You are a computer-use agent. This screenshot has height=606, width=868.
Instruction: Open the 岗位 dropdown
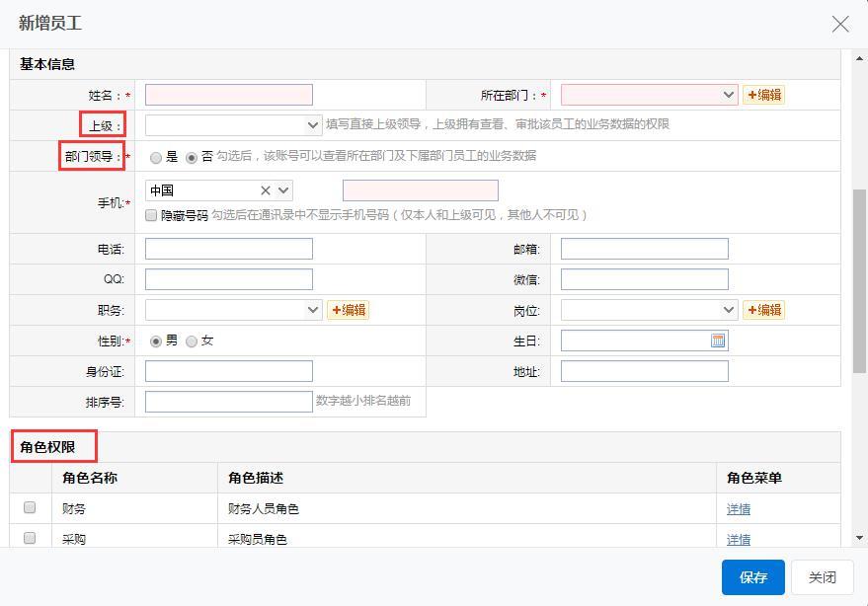coord(649,310)
